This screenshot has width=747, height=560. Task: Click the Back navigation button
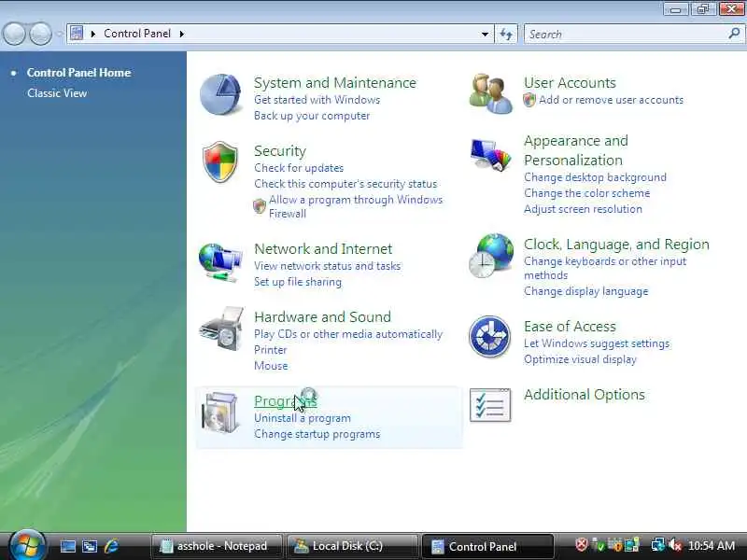point(14,34)
